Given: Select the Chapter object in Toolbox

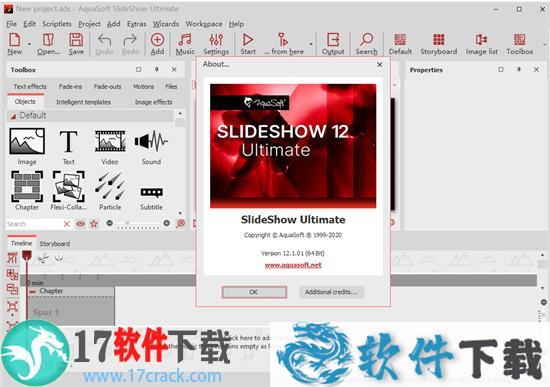Looking at the screenshot, I should point(27,191).
